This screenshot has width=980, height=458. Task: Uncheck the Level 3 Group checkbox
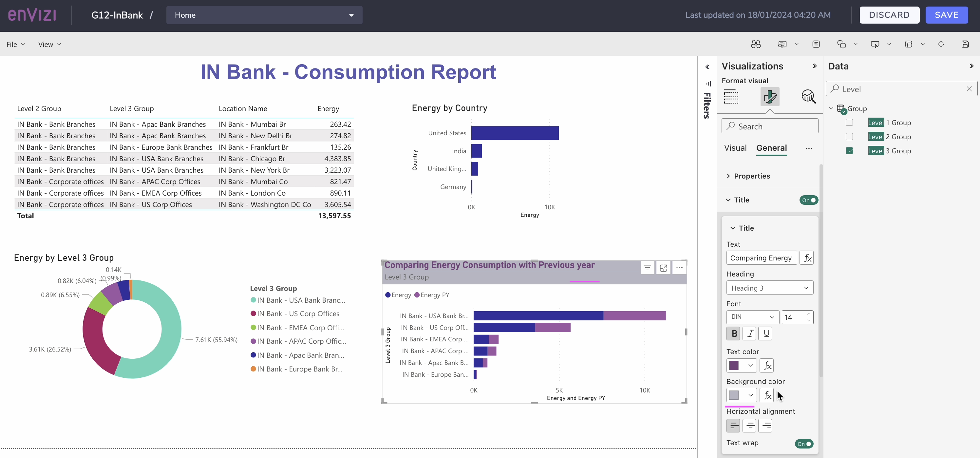849,151
